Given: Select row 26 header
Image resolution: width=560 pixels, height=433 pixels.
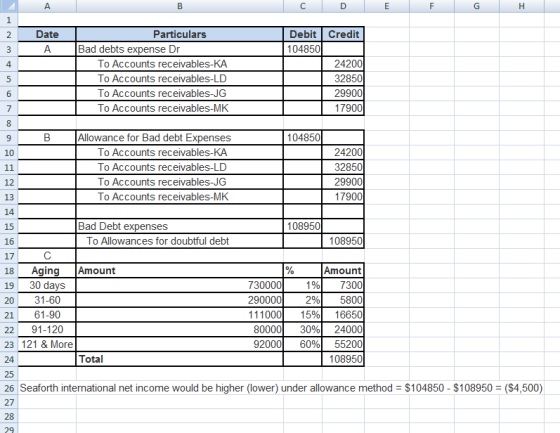Looking at the screenshot, I should pos(9,388).
